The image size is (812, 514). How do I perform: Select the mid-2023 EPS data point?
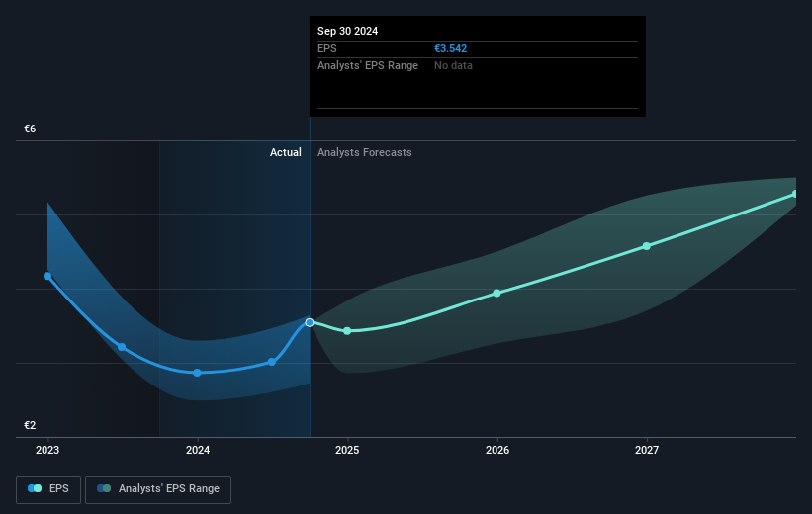tap(122, 347)
